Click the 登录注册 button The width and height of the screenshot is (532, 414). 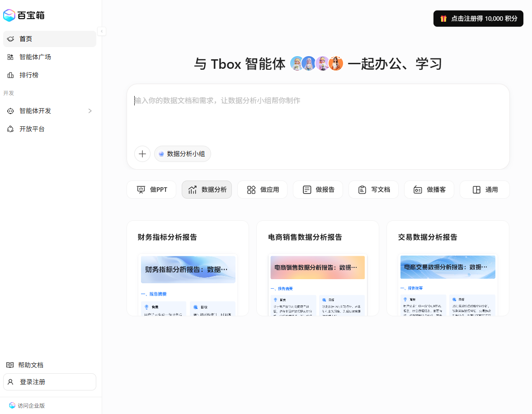click(50, 382)
